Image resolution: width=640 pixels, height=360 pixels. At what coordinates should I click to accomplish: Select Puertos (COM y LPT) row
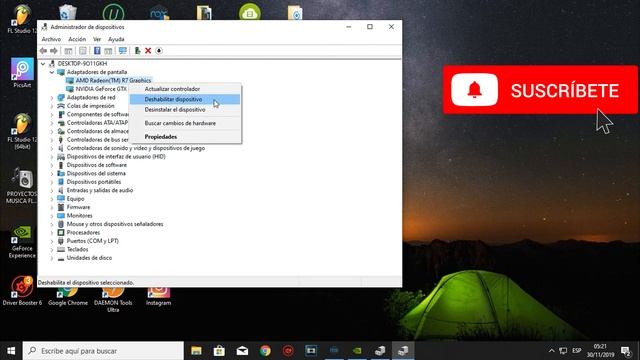click(x=93, y=241)
